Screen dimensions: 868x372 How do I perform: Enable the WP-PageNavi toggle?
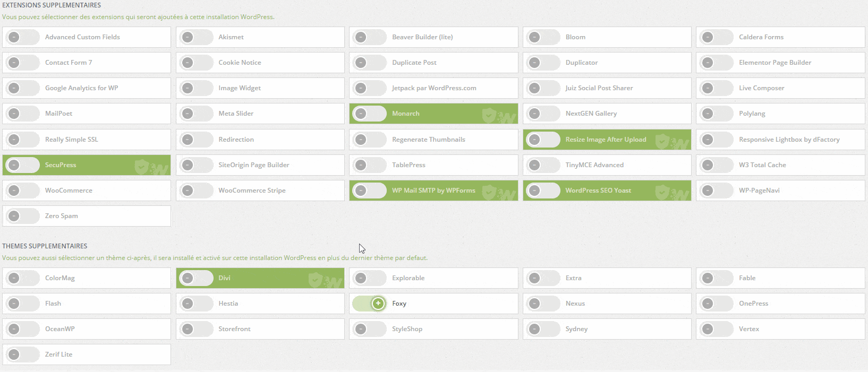716,191
